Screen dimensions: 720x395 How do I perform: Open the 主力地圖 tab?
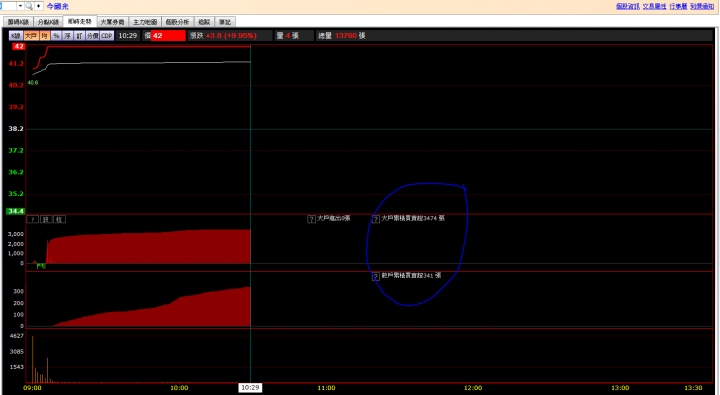[145, 22]
